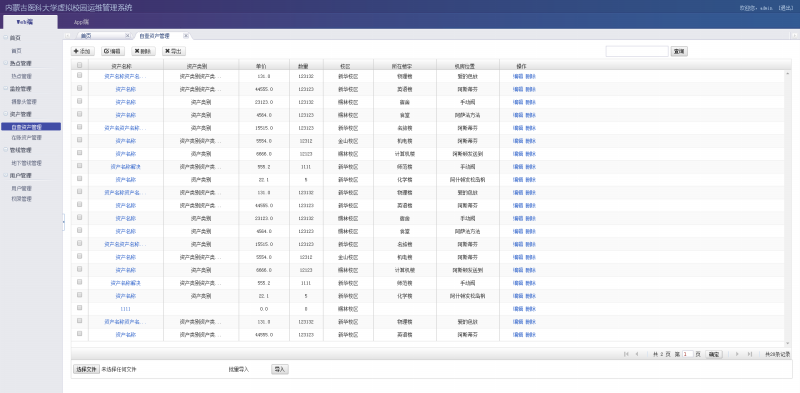The image size is (800, 393).
Task: Click the right tab-strip scroll arrow
Action: (795, 36)
